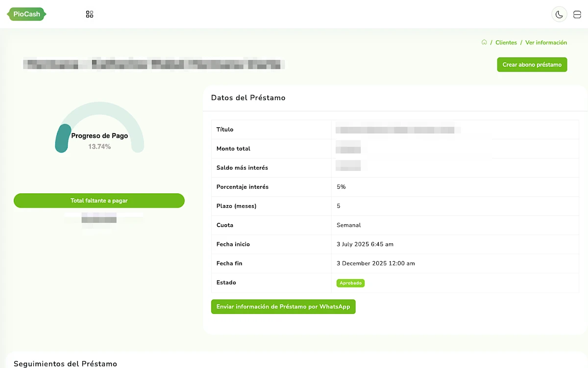Send loan info via WhatsApp button

(283, 307)
